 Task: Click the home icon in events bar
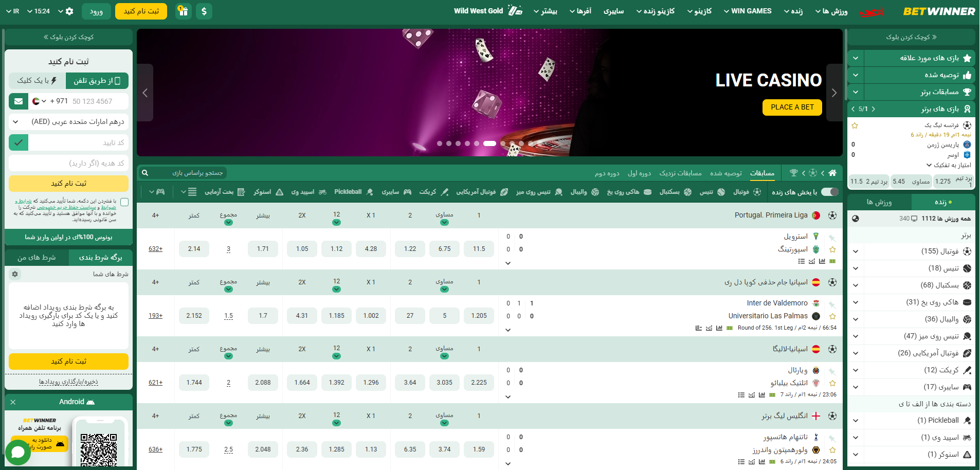tap(832, 173)
